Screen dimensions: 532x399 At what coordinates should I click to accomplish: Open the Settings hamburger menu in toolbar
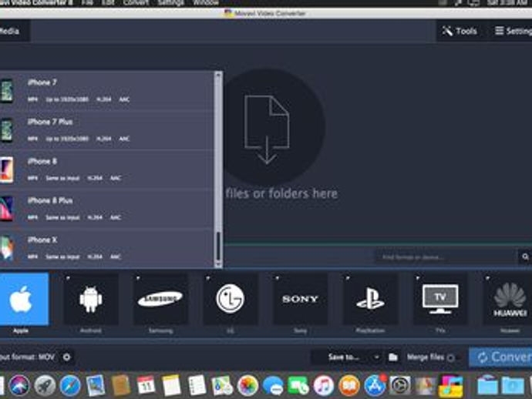click(513, 31)
